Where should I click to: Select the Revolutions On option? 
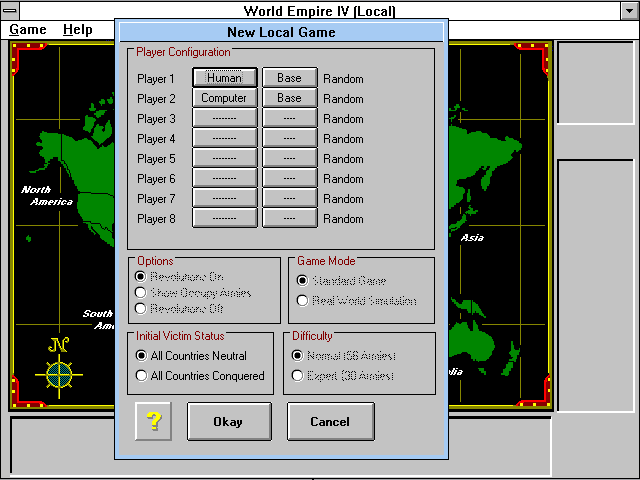(x=180, y=277)
